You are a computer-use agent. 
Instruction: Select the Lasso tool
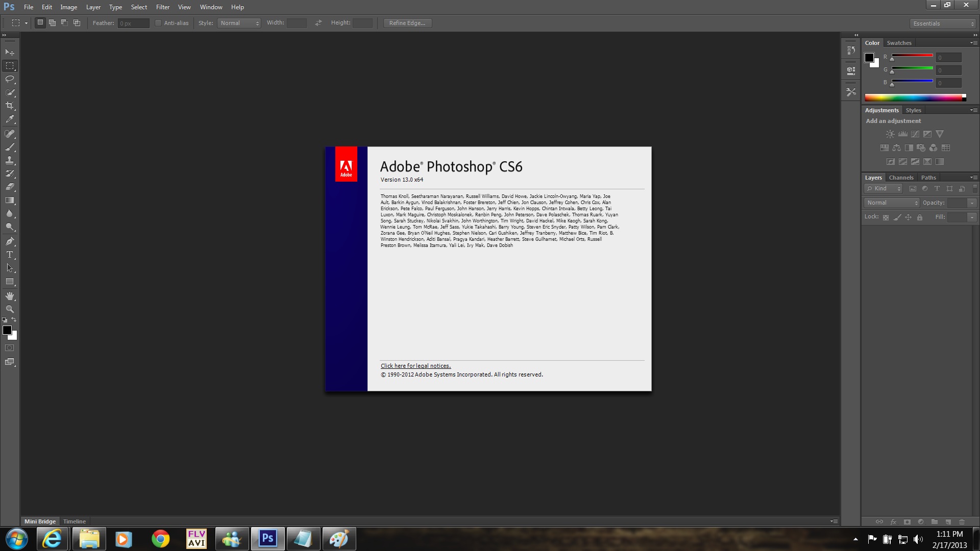coord(10,79)
